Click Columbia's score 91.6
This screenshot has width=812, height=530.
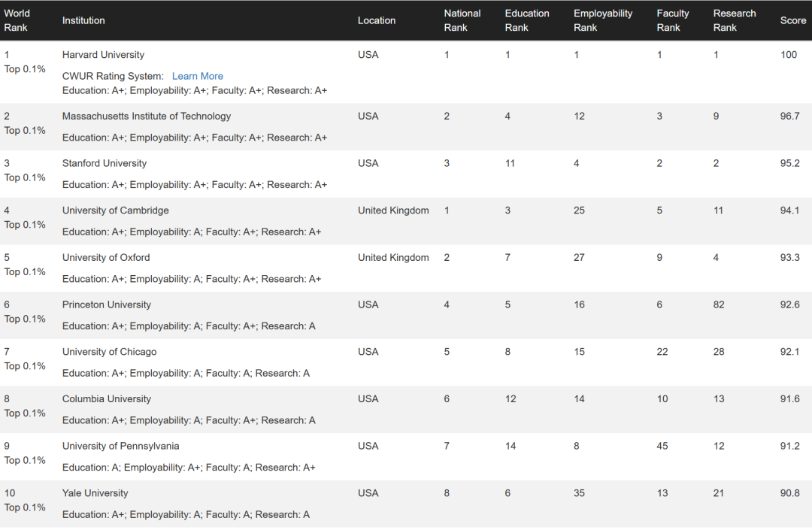(x=789, y=399)
